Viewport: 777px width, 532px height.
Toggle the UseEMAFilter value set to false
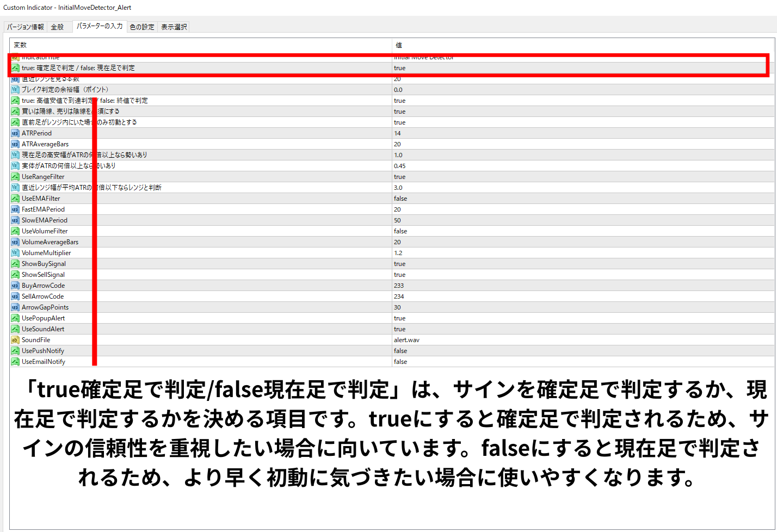click(400, 199)
